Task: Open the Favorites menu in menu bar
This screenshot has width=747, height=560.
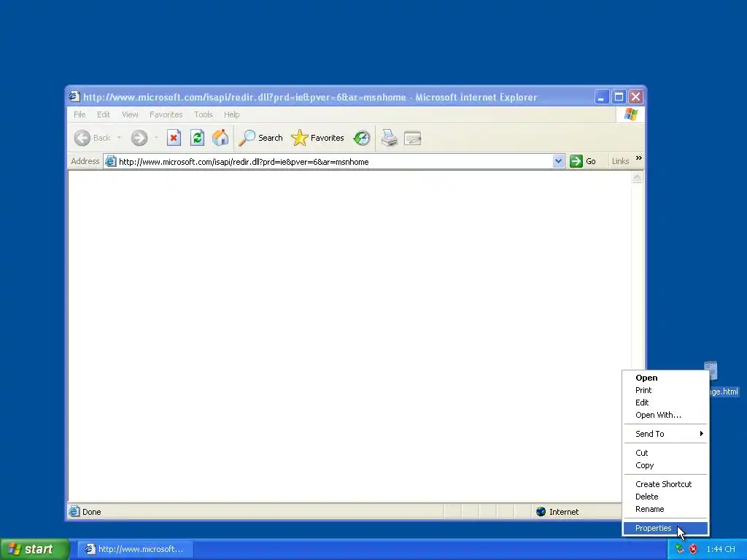Action: [x=166, y=114]
